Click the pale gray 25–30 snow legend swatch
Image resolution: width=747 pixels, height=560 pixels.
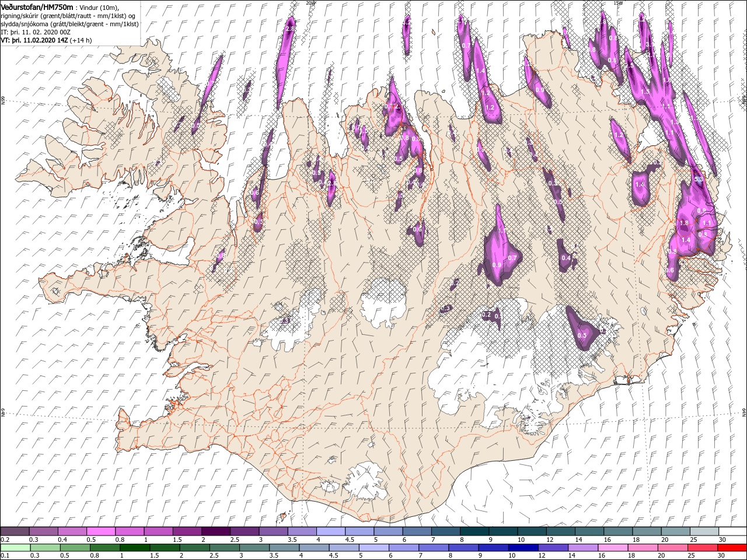click(704, 531)
